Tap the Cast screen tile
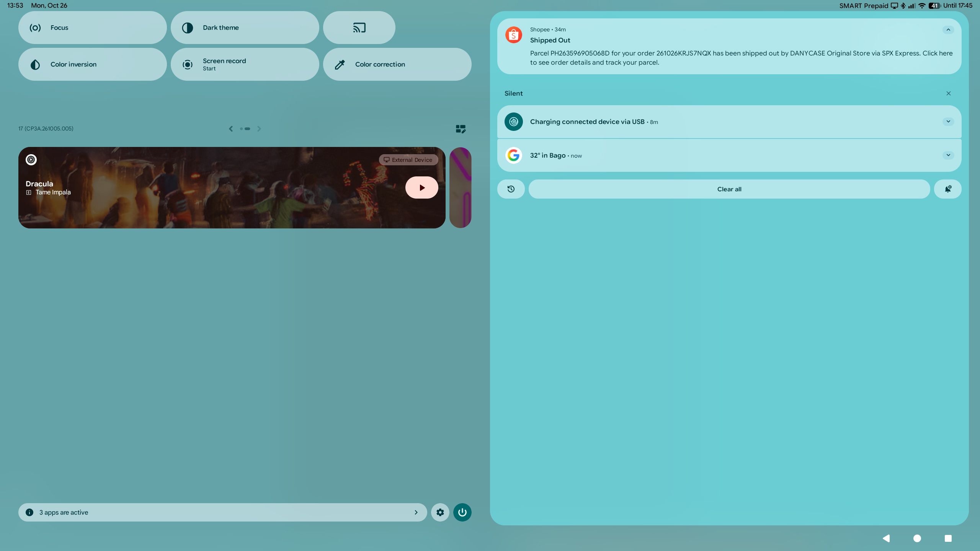Image resolution: width=980 pixels, height=551 pixels. [359, 28]
